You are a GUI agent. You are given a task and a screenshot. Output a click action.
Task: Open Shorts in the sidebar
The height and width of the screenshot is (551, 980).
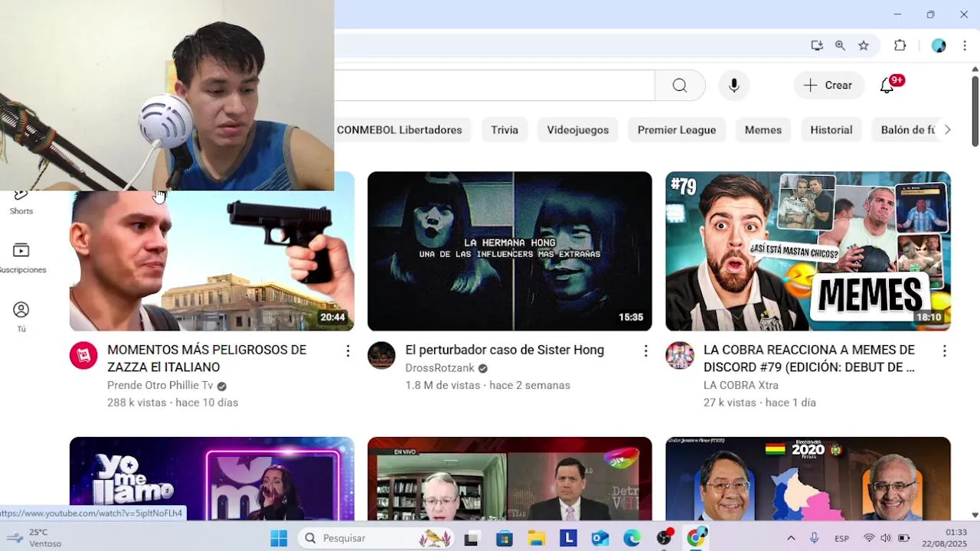tap(21, 203)
